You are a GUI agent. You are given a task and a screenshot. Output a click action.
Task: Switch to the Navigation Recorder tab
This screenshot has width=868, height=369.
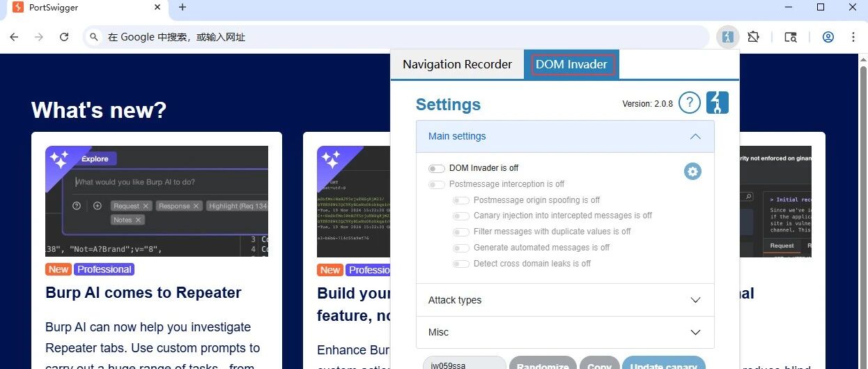(457, 64)
